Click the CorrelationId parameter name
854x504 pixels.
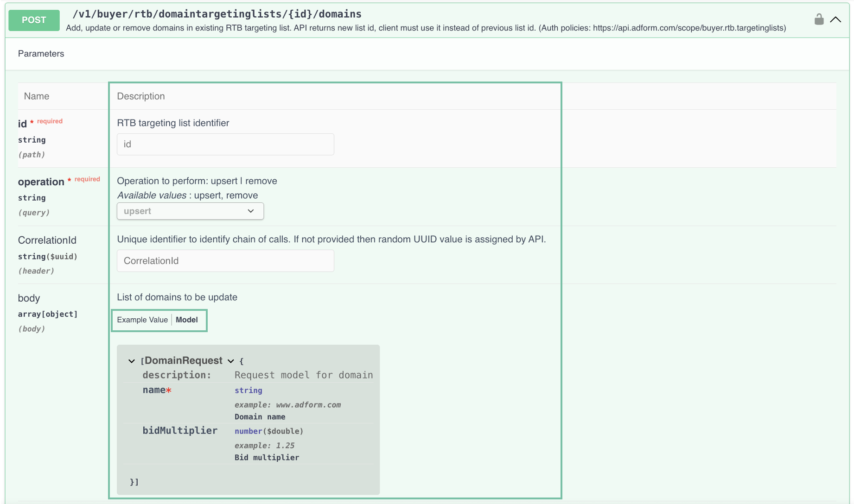47,240
